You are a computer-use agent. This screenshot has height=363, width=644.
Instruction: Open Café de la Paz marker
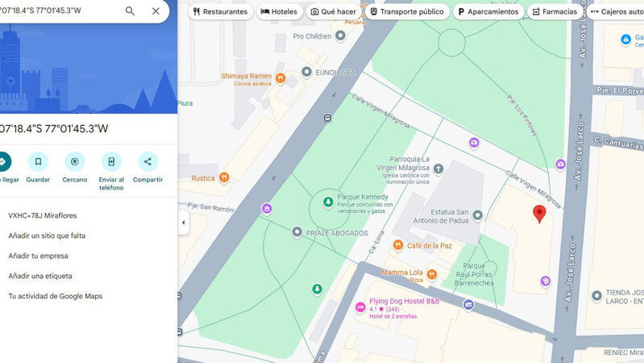[x=397, y=245]
